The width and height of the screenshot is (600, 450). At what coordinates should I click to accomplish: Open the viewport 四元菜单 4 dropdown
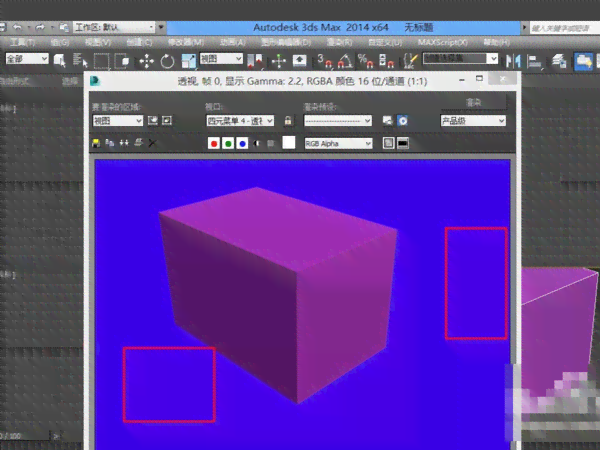click(x=240, y=121)
